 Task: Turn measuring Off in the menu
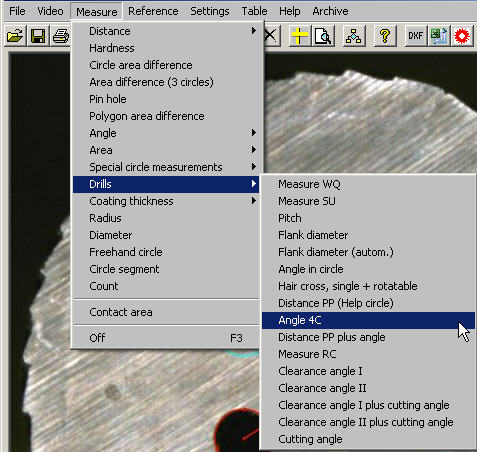click(166, 338)
